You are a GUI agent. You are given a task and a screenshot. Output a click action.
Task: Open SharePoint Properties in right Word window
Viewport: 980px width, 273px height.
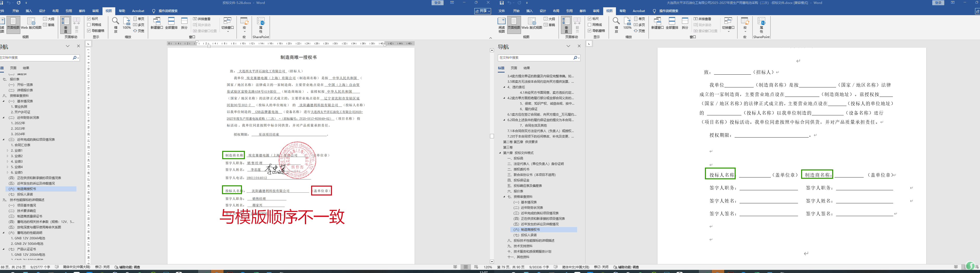(x=762, y=25)
